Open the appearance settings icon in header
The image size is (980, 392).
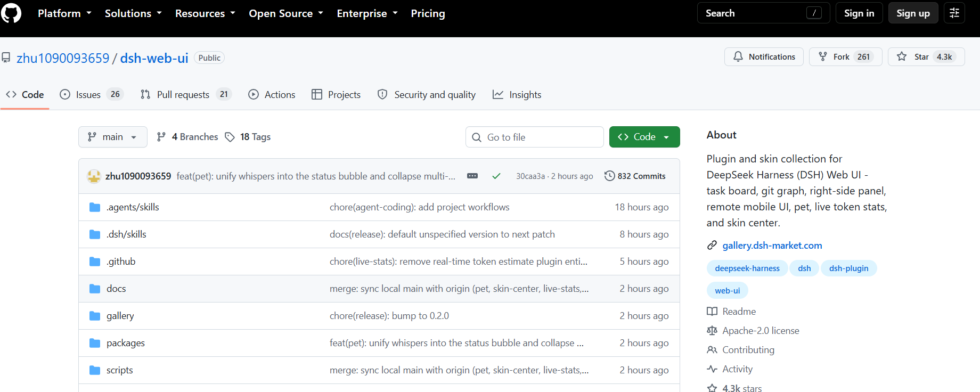[954, 13]
